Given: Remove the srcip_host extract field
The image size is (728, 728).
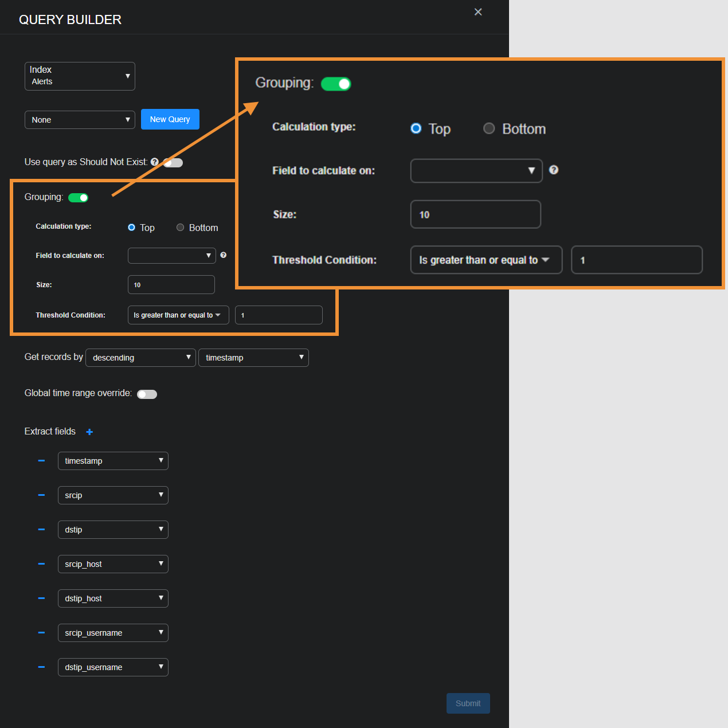Looking at the screenshot, I should [x=41, y=564].
